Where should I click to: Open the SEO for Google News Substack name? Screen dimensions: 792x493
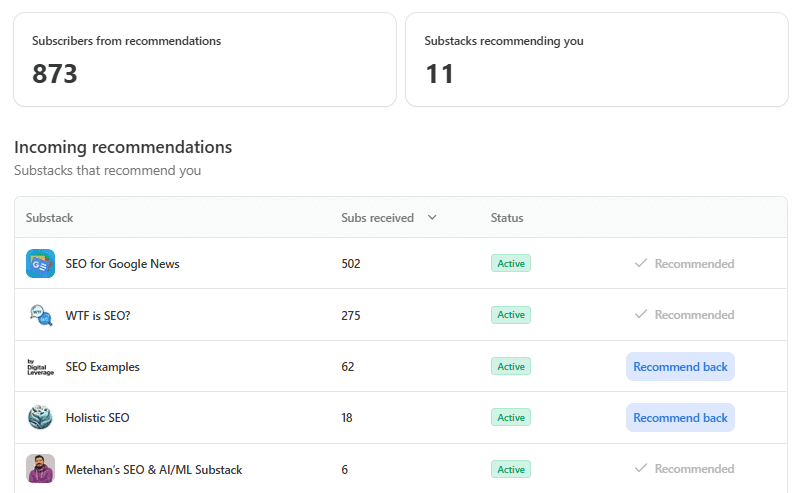tap(122, 264)
